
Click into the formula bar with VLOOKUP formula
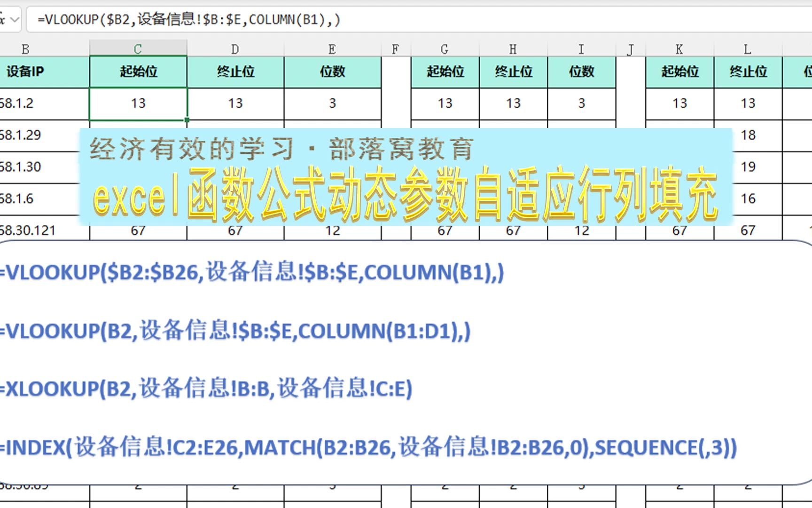(419, 20)
